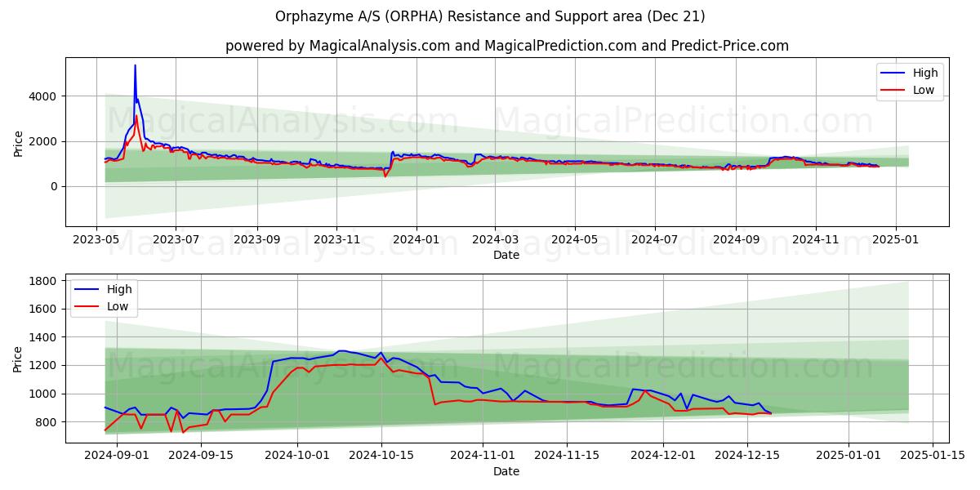The height and width of the screenshot is (490, 980).
Task: Click the 'Date' label under the bottom chart
Action: pos(506,471)
